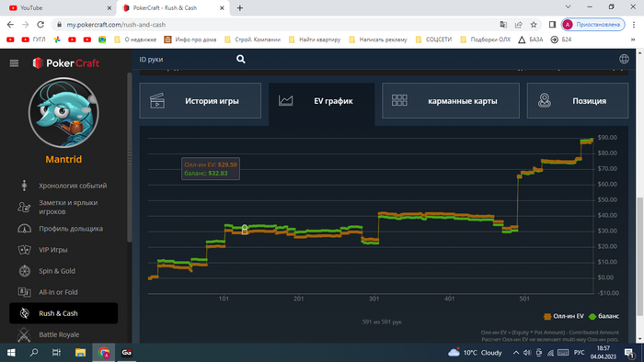The height and width of the screenshot is (362, 644).
Task: Click the share page icon
Action: coord(518,25)
